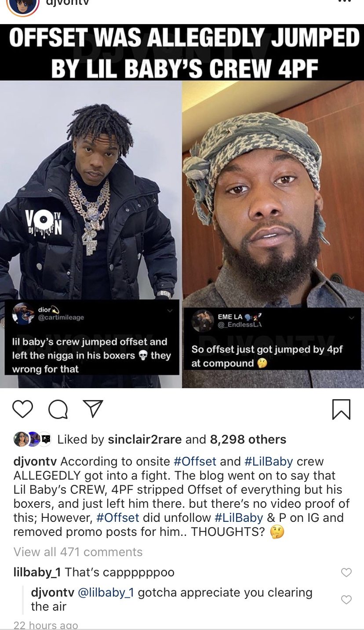Tap the @lilbaby_1 mention in reply
364x630 pixels.
(106, 593)
